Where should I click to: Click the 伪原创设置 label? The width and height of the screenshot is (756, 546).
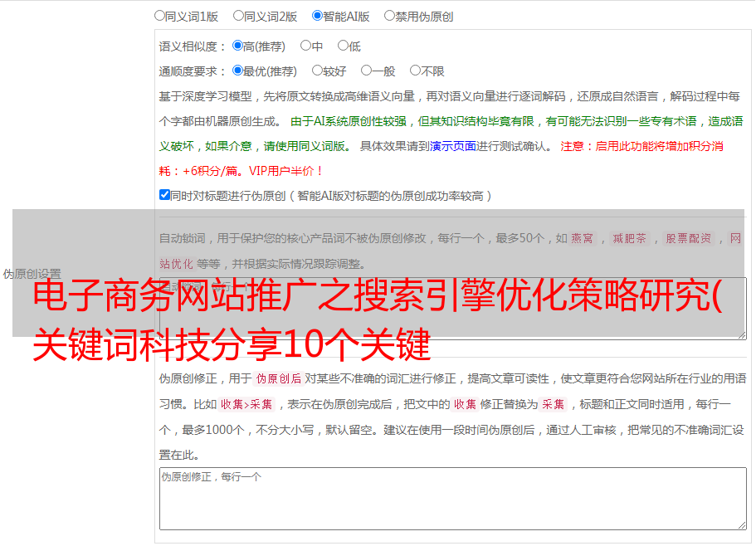pyautogui.click(x=32, y=274)
